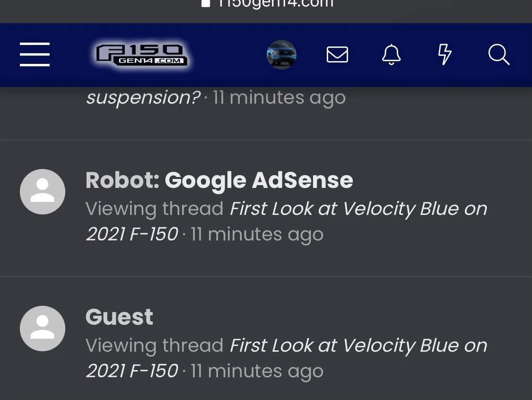Open the envelope messages inbox

coord(337,54)
